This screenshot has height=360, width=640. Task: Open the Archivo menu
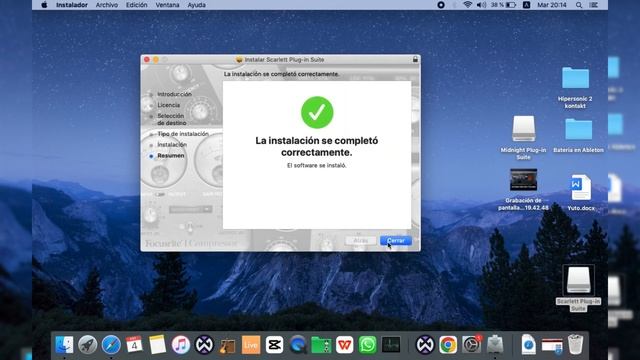click(107, 5)
